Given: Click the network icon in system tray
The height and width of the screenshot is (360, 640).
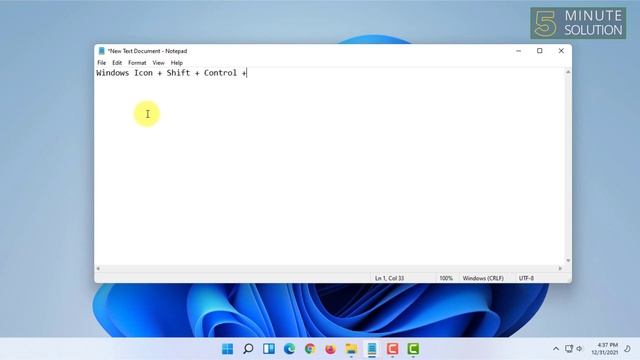Looking at the screenshot, I should click(569, 349).
